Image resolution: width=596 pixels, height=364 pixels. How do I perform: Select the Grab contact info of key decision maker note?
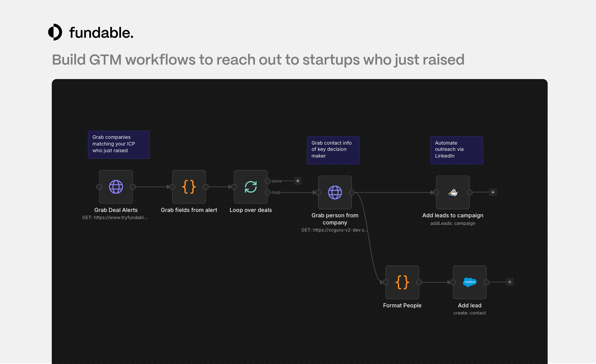click(333, 150)
